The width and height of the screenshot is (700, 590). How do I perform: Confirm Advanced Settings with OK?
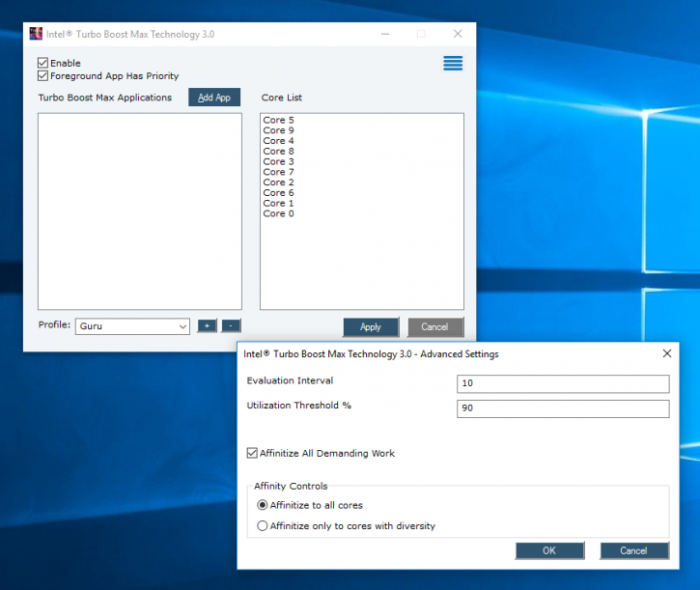pos(549,550)
